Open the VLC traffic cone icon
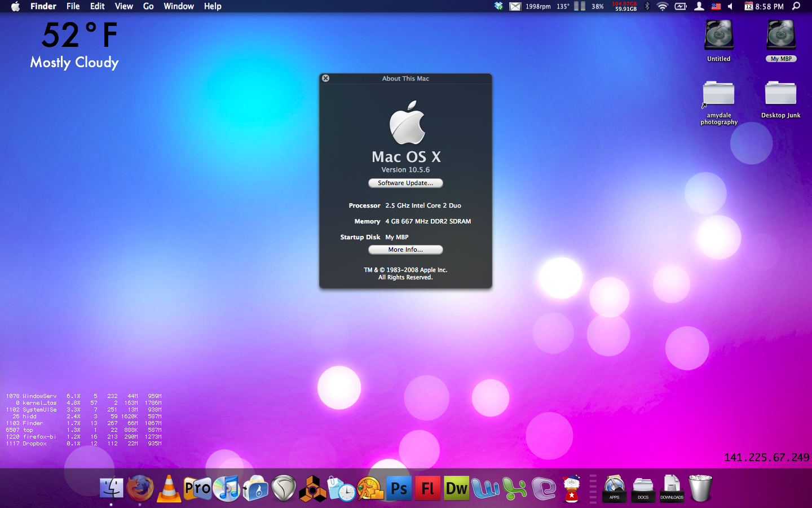The height and width of the screenshot is (508, 812). pos(169,488)
